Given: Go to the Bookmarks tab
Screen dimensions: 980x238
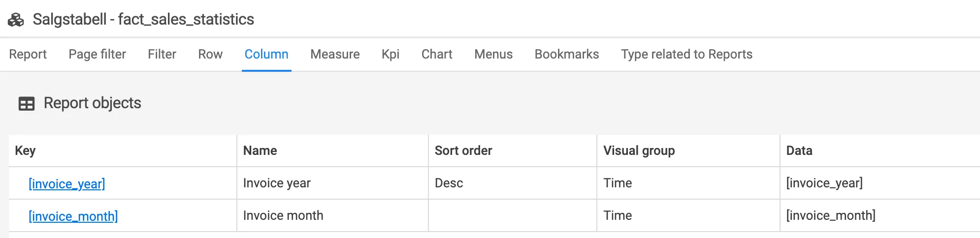Looking at the screenshot, I should point(567,54).
